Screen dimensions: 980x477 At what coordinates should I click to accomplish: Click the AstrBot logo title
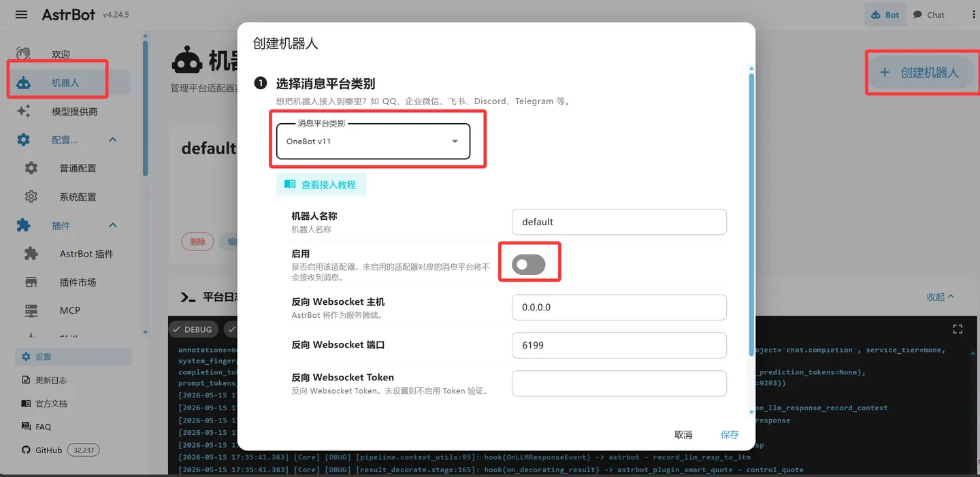click(x=68, y=14)
